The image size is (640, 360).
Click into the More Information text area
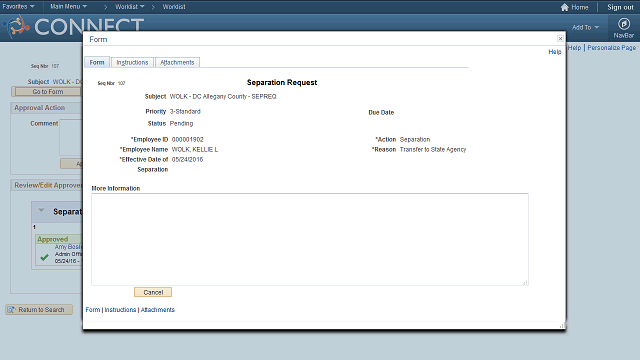(x=310, y=239)
